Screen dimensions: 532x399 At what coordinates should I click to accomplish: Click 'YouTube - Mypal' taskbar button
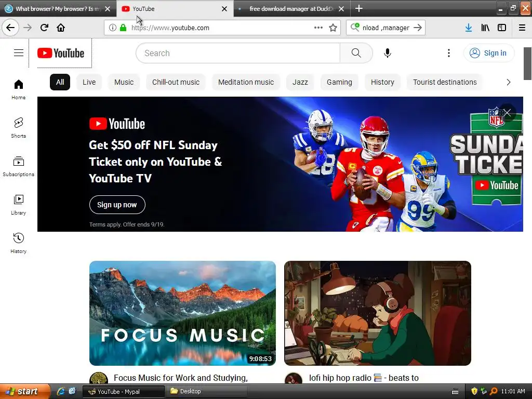(x=124, y=392)
